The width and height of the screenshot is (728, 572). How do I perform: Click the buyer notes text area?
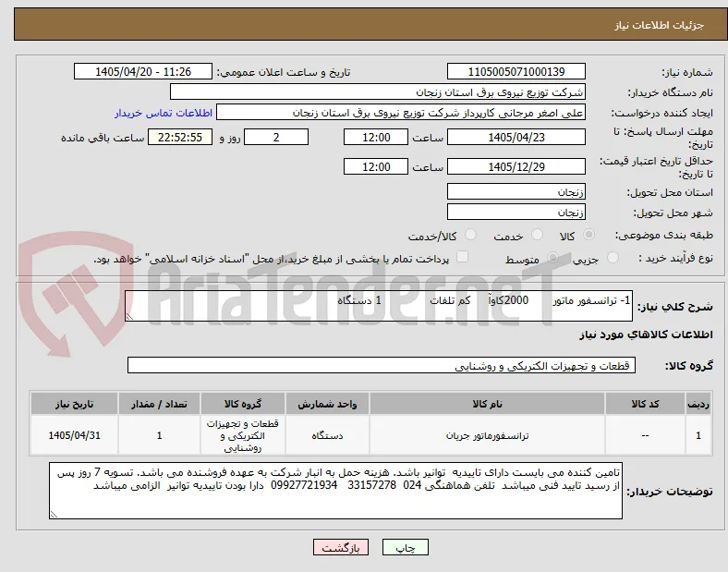335,491
